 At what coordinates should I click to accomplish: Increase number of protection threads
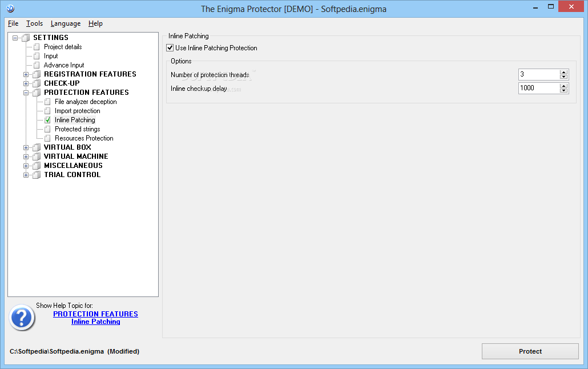click(x=563, y=72)
